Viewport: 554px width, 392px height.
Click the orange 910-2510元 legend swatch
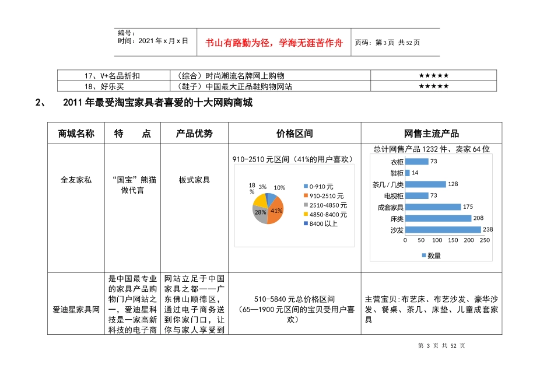click(306, 195)
